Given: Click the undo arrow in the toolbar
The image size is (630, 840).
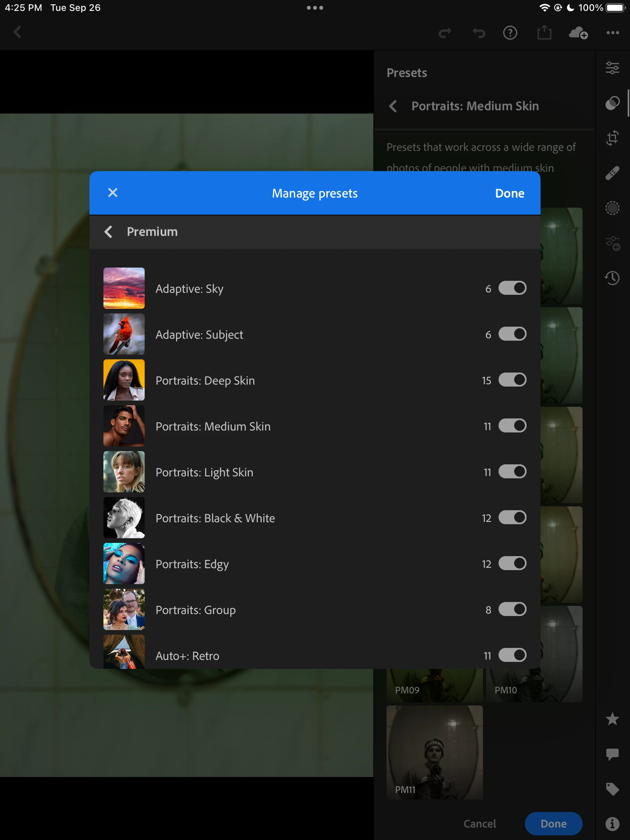Looking at the screenshot, I should (479, 33).
